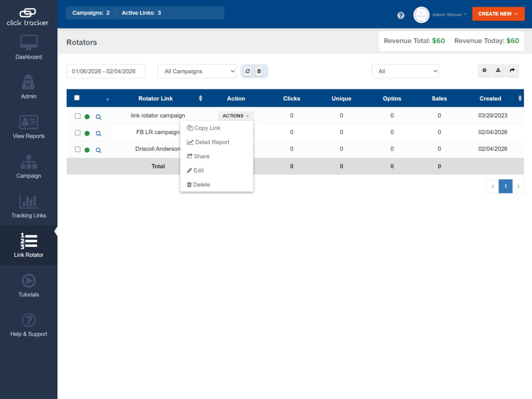The image size is (532, 399).
Task: Check the FB LR campaign row checkbox
Action: click(78, 132)
